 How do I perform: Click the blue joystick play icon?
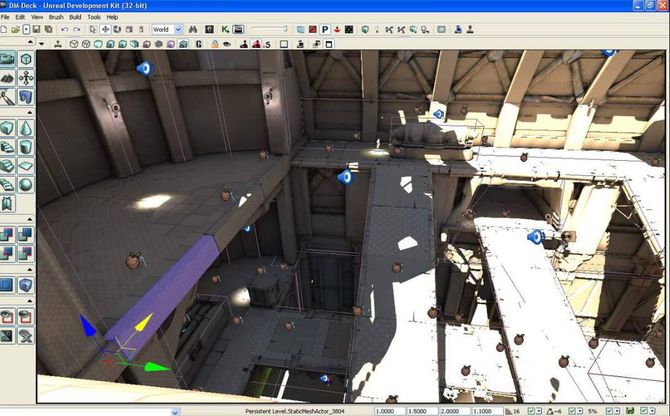[458, 29]
